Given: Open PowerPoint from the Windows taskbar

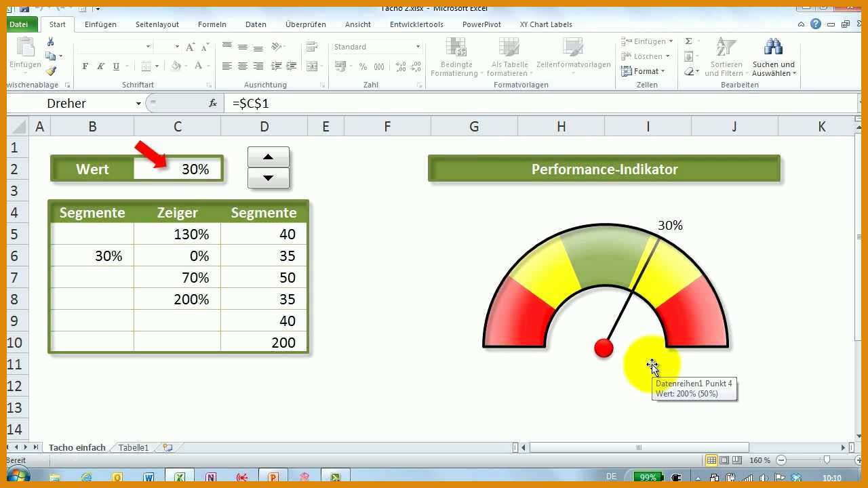Looking at the screenshot, I should coord(273,477).
